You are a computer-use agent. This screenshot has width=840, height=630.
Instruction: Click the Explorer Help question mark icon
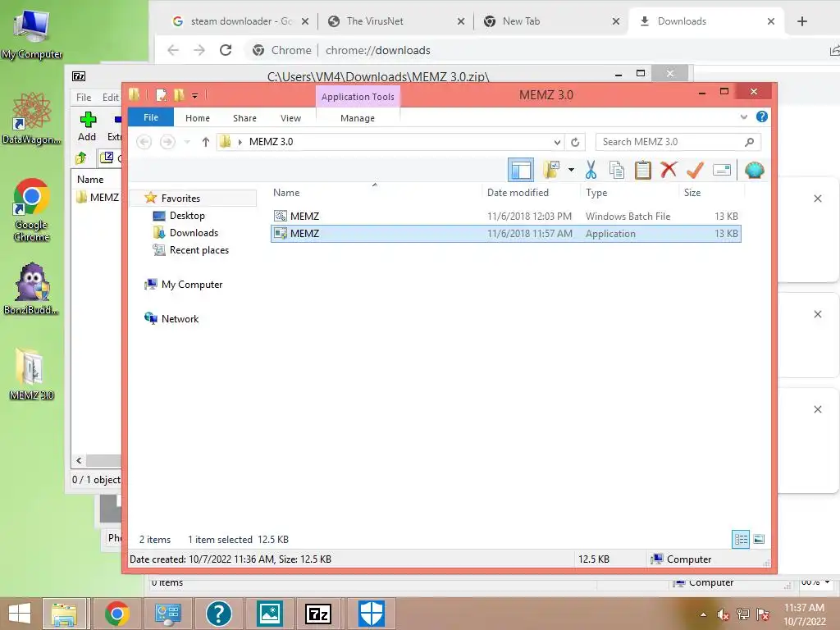[761, 116]
